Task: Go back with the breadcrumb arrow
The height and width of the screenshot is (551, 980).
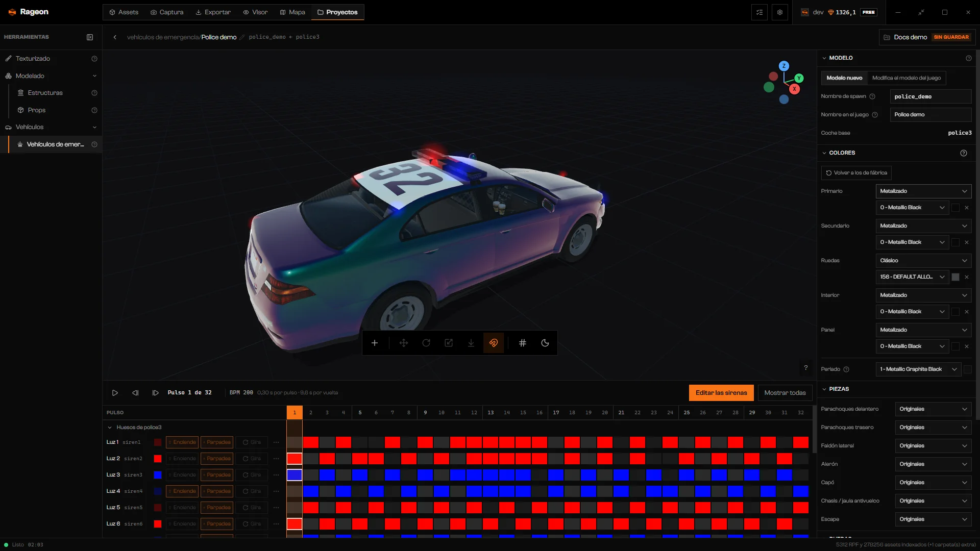Action: (x=115, y=37)
